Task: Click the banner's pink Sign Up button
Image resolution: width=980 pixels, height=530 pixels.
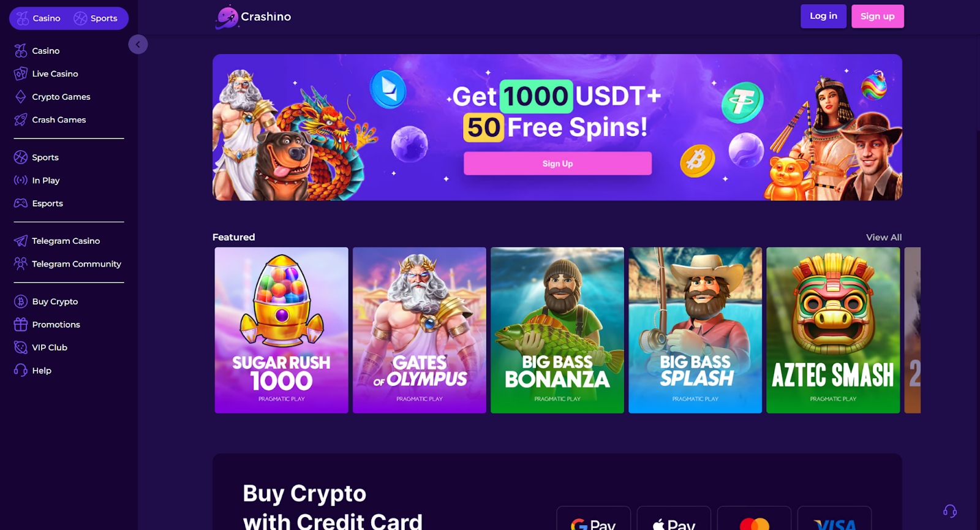Action: coord(557,164)
